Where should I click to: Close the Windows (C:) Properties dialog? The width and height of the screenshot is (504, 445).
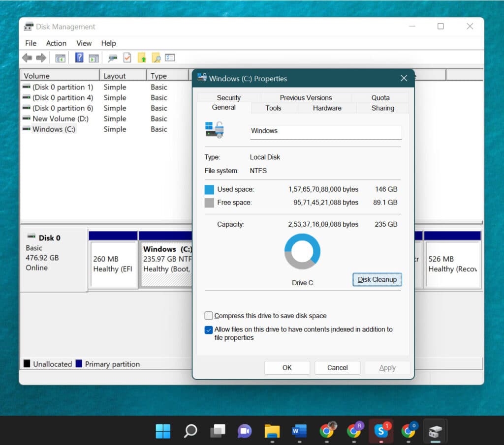tap(404, 78)
